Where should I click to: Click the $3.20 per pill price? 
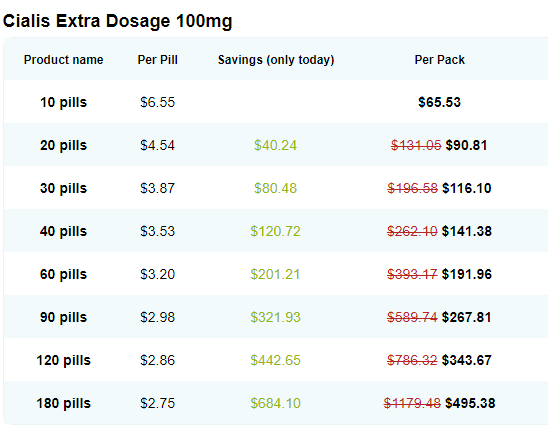pos(157,274)
